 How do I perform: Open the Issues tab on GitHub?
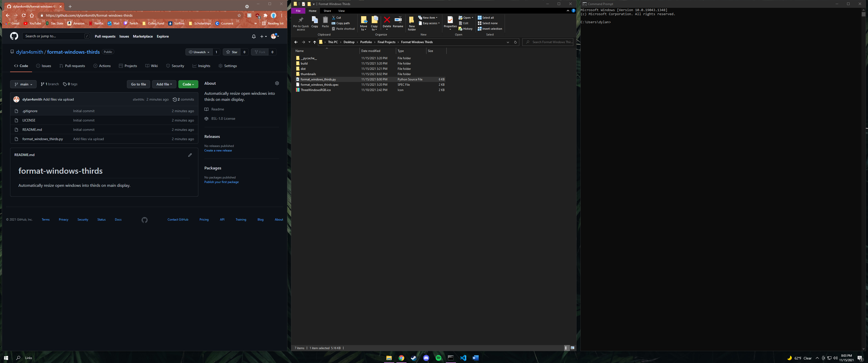click(46, 66)
